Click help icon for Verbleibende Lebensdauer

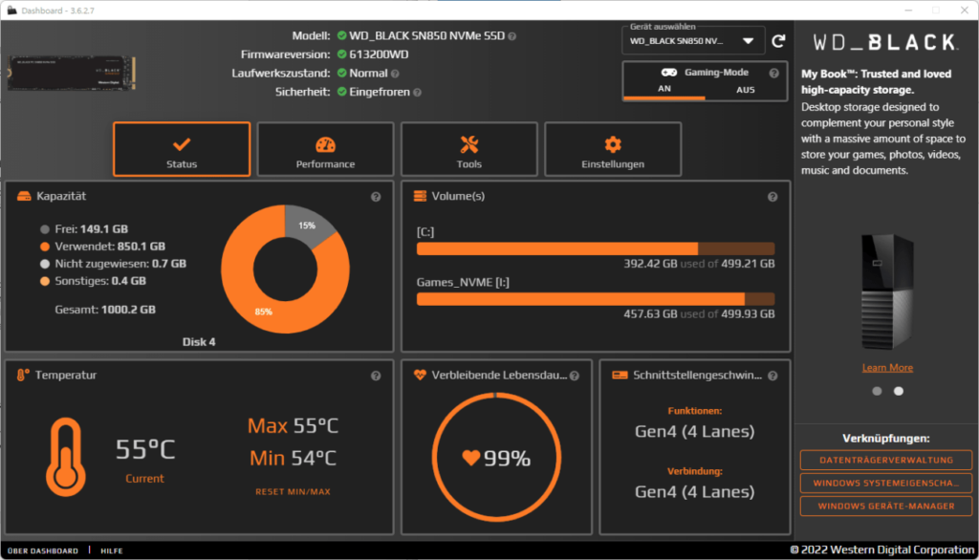575,376
